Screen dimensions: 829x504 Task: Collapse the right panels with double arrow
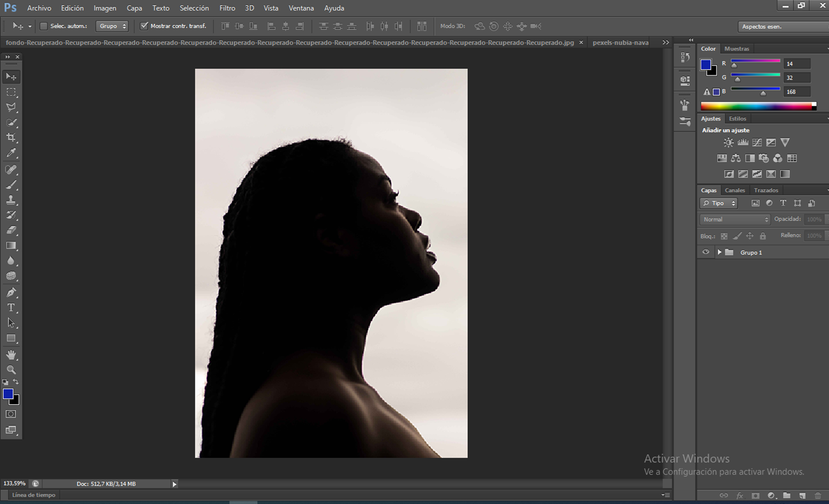coord(691,40)
